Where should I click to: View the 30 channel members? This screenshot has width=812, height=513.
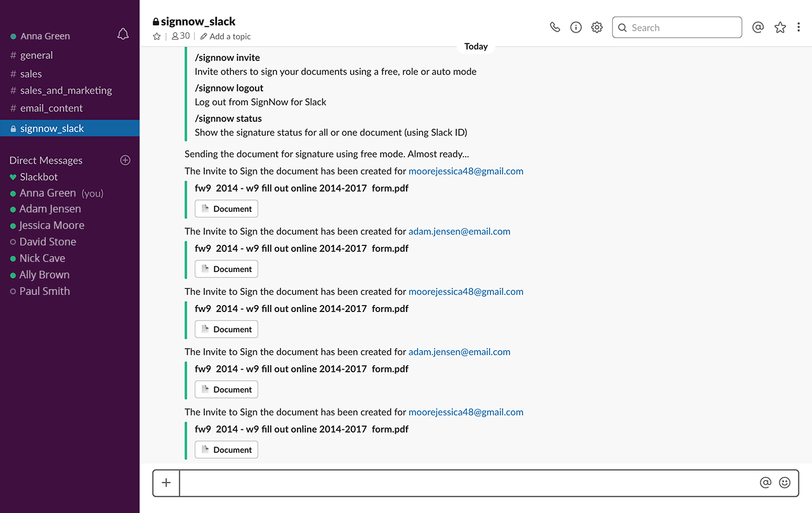(181, 36)
